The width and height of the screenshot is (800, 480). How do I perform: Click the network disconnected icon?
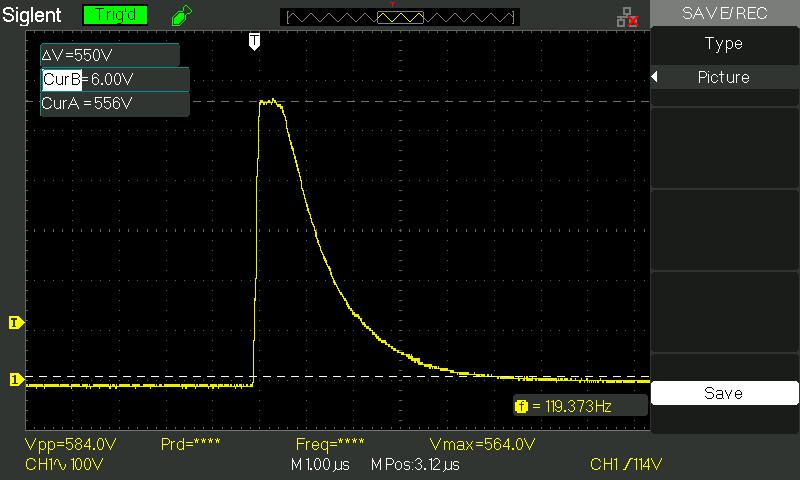(x=627, y=17)
